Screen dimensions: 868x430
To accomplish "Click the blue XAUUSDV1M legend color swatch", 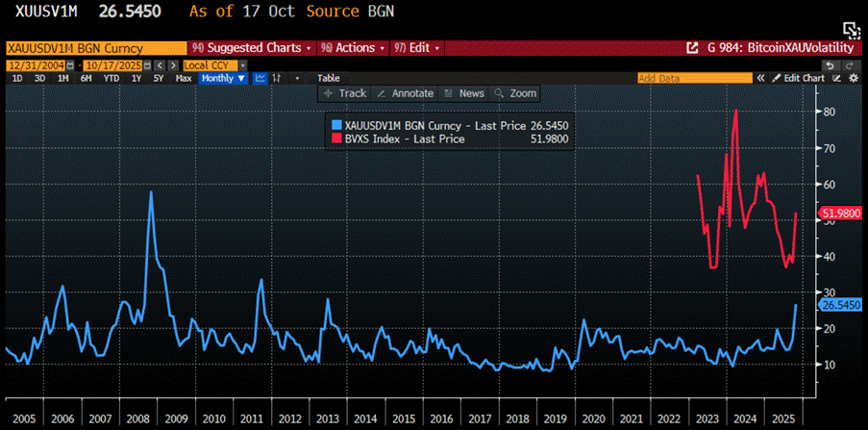I will tap(335, 126).
